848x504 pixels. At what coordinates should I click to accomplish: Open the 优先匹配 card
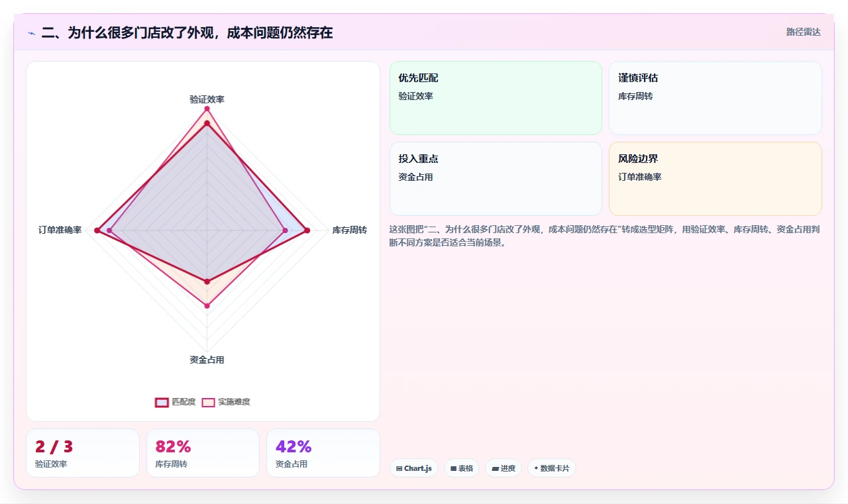(496, 98)
